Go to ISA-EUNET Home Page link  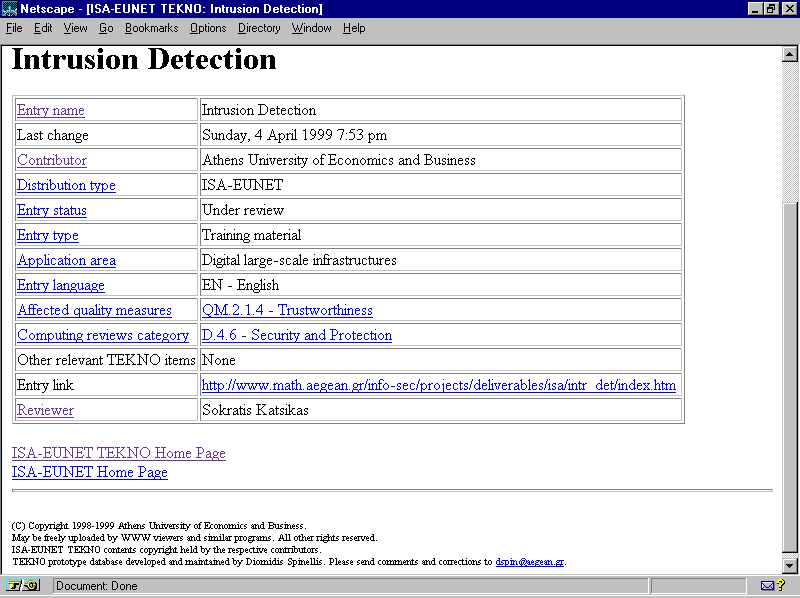point(89,472)
